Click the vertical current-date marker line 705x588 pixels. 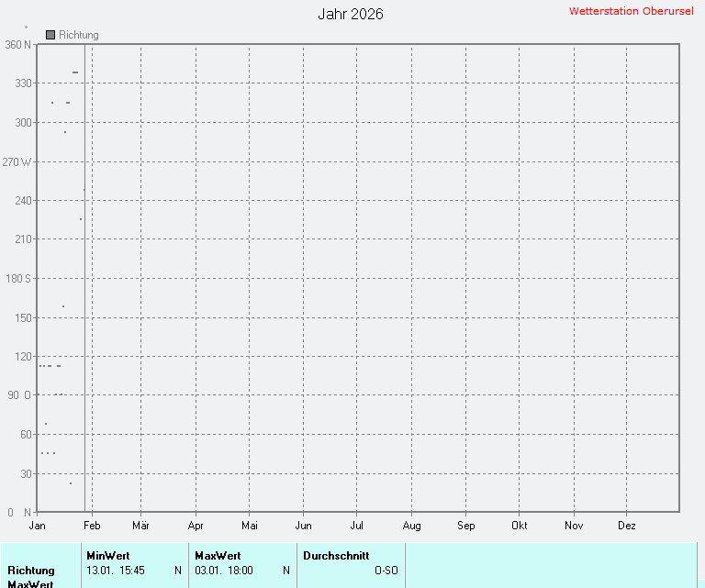(84, 278)
